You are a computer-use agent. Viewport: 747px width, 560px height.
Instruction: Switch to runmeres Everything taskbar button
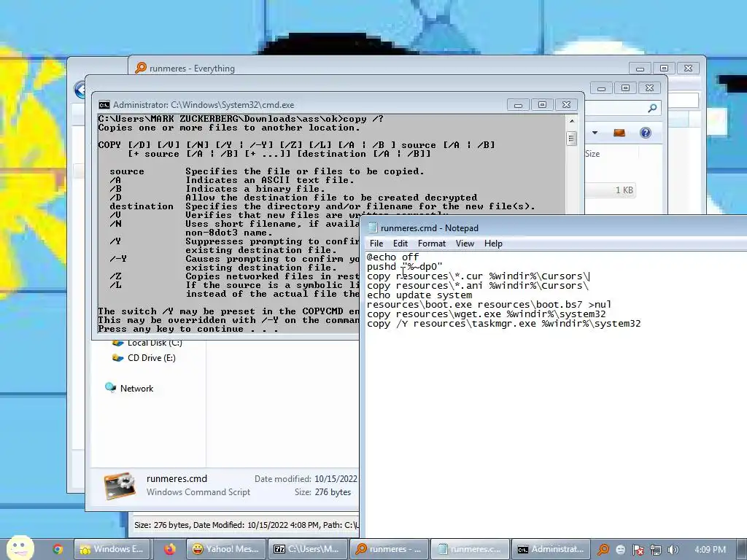[x=390, y=549]
